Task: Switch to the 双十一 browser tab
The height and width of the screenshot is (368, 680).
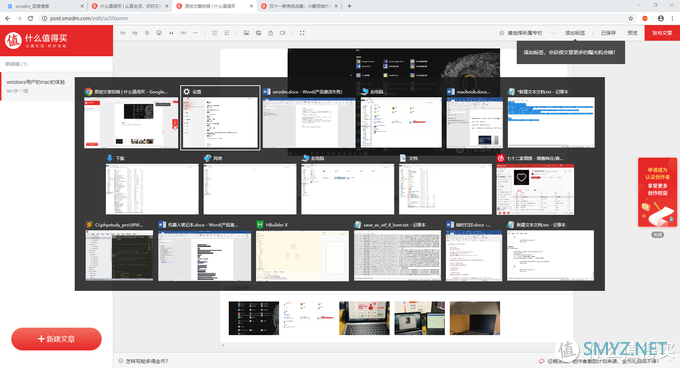Action: 299,6
